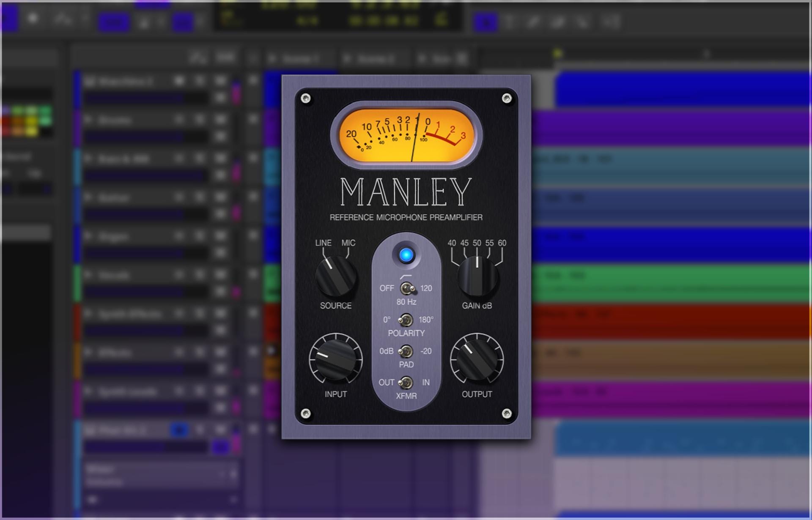Click the SOURCE selector knob

pos(336,276)
